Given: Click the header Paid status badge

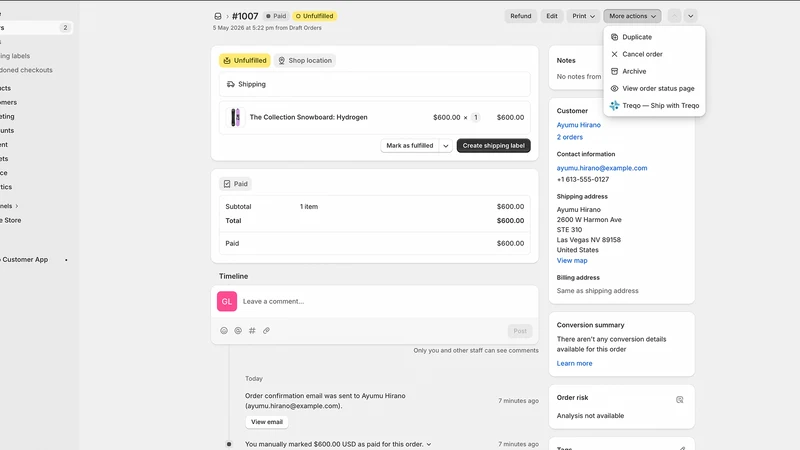Looking at the screenshot, I should click(x=276, y=16).
